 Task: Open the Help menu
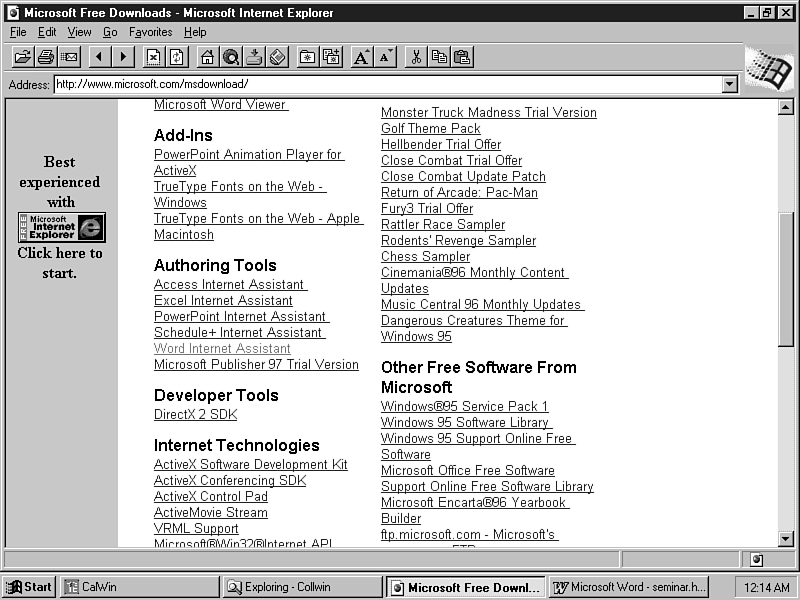195,32
